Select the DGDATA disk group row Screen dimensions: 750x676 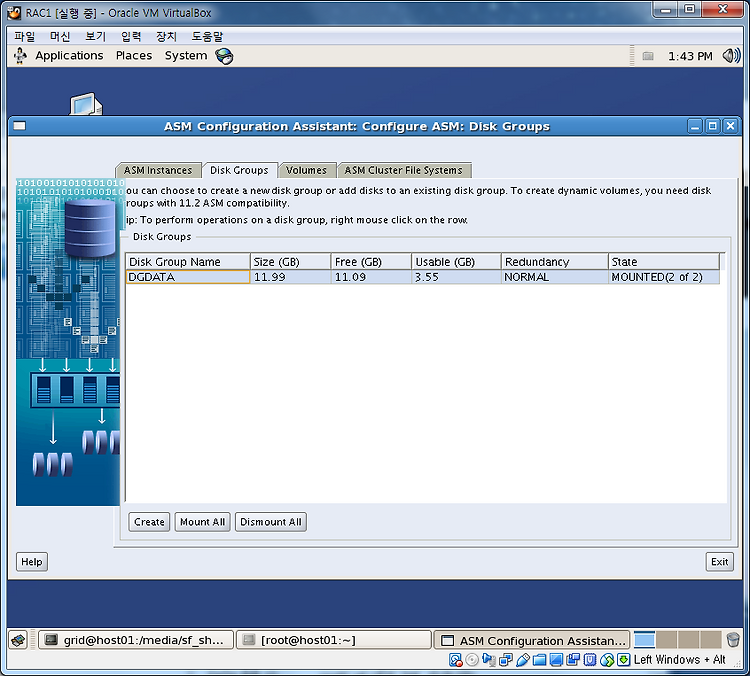(x=423, y=277)
